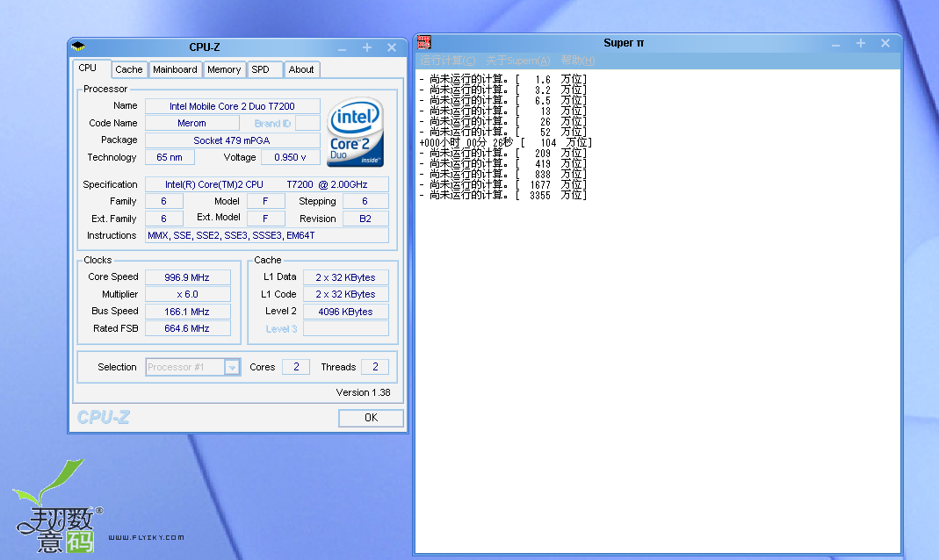Click the Code Name value 'Merom'
939x560 pixels.
pos(192,123)
